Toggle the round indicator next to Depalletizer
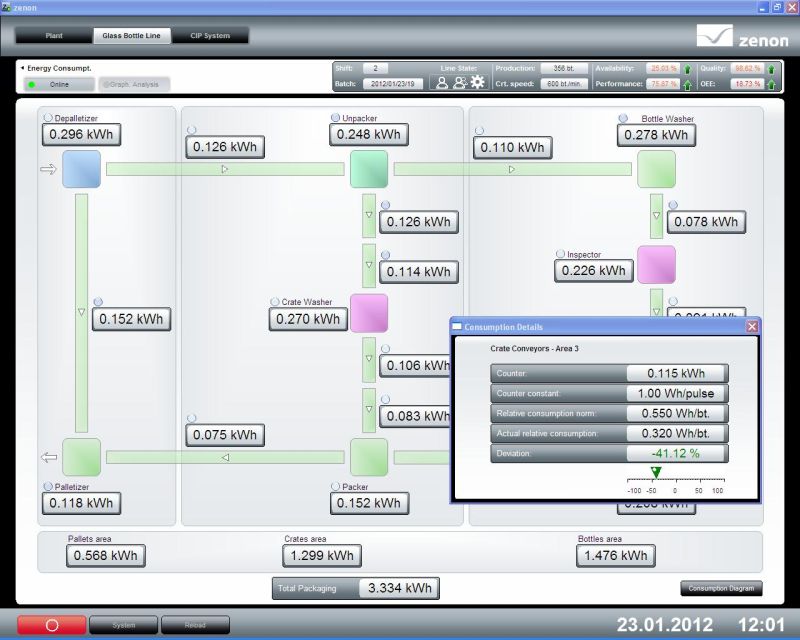The height and width of the screenshot is (640, 800). 48,118
